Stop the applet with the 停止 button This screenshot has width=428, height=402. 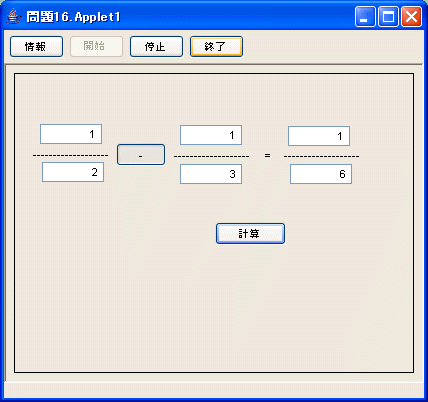(156, 47)
